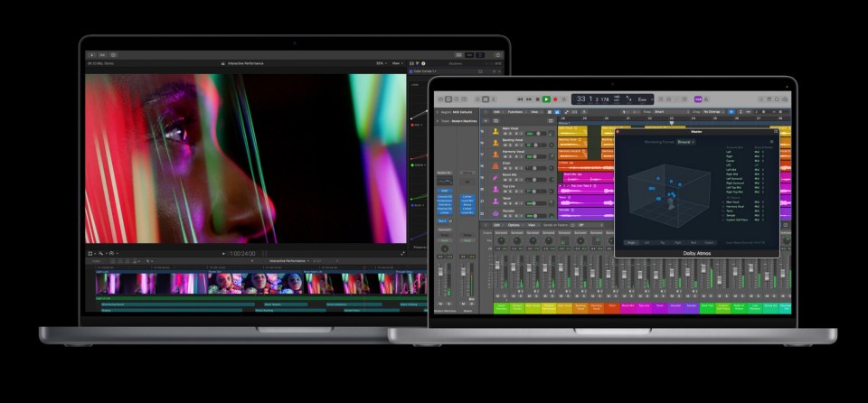Click the Modern Machines channel volume fader
Viewport: 868px width, 403px height.
[440, 272]
